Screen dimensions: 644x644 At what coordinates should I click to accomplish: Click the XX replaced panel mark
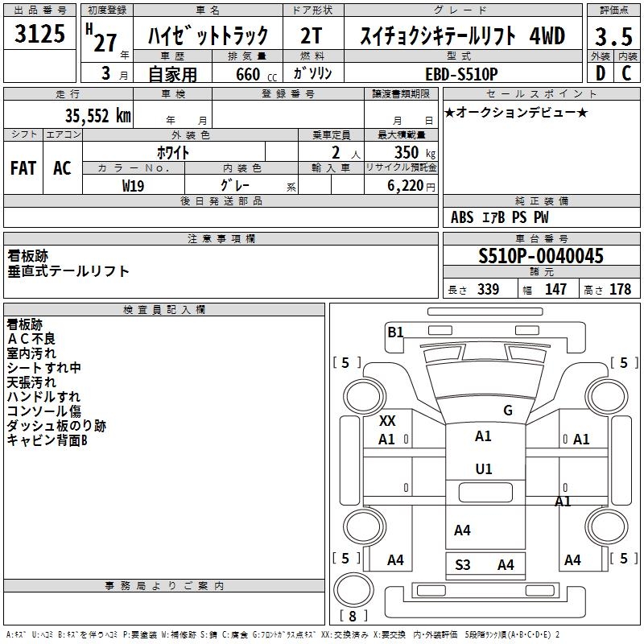388,421
